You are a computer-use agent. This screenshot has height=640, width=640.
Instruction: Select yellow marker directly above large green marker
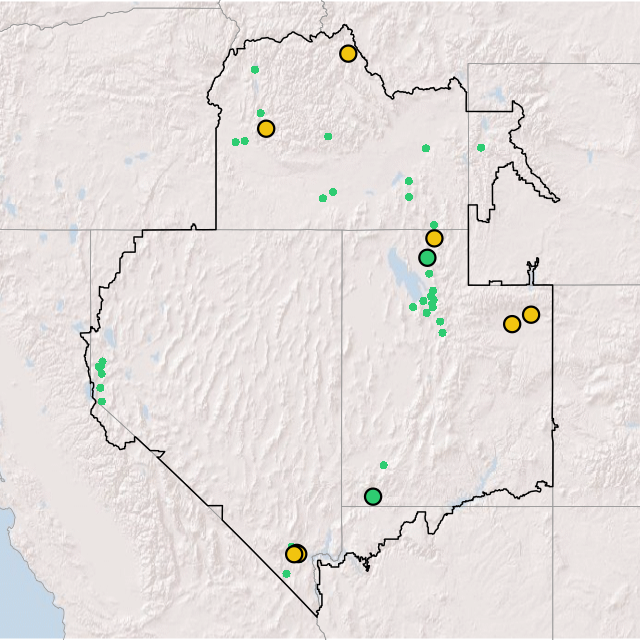point(434,238)
